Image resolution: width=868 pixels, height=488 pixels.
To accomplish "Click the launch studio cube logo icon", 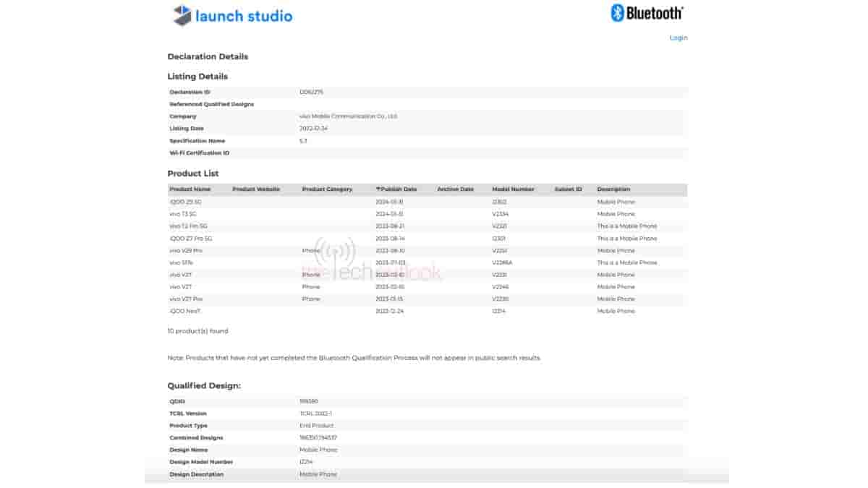I will (182, 15).
